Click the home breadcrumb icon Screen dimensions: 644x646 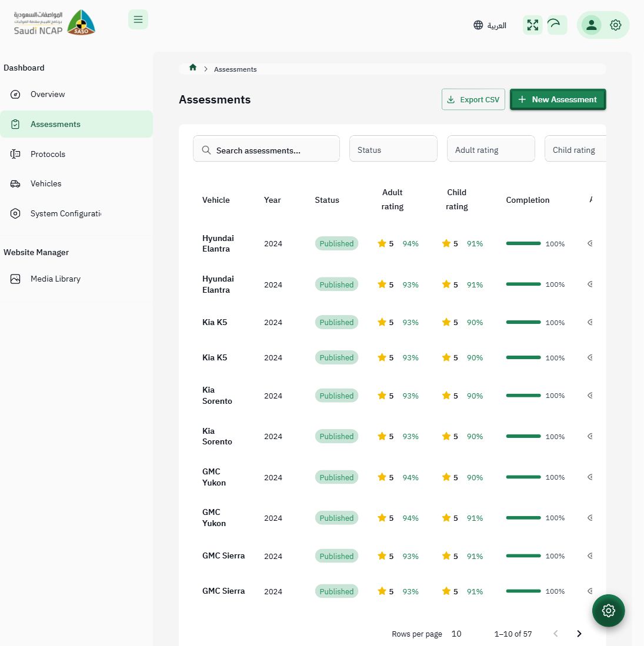tap(192, 68)
